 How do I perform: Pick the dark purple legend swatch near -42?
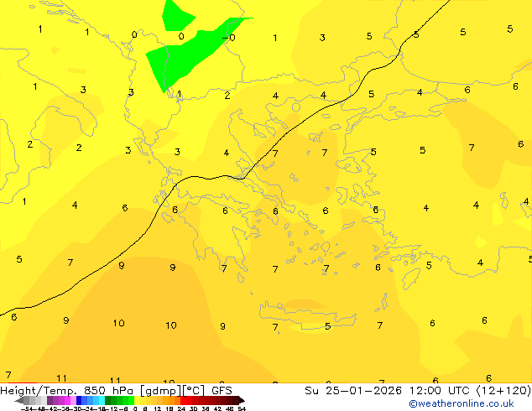[50, 400]
